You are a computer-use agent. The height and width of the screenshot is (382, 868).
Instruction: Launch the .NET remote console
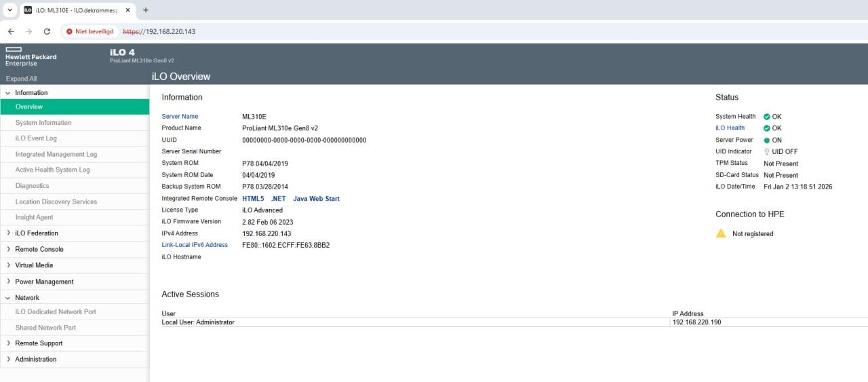278,199
